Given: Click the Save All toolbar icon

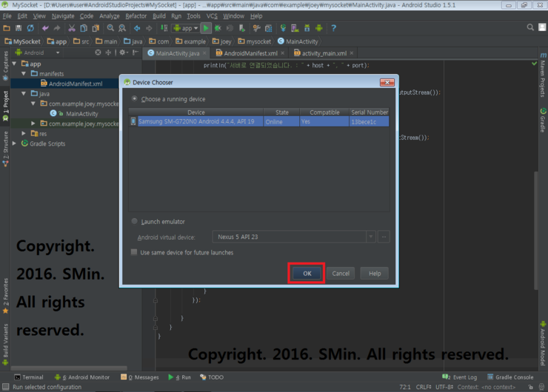Looking at the screenshot, I should (x=19, y=28).
